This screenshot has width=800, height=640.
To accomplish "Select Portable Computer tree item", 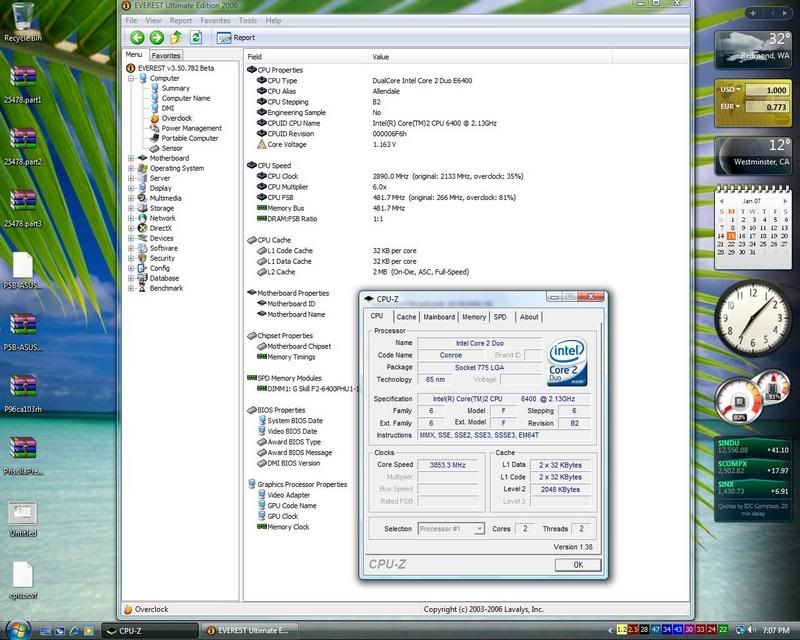I will [x=190, y=138].
